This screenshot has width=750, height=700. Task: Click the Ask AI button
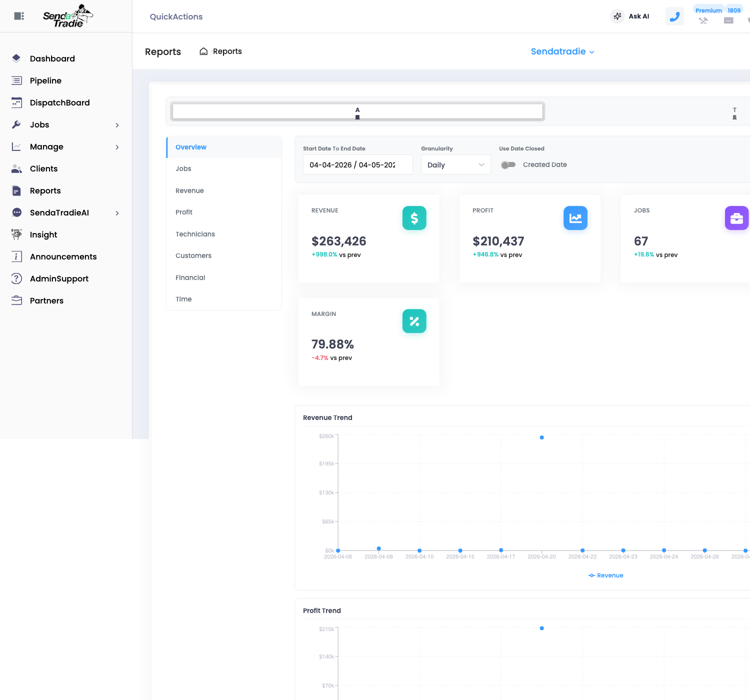click(x=630, y=16)
